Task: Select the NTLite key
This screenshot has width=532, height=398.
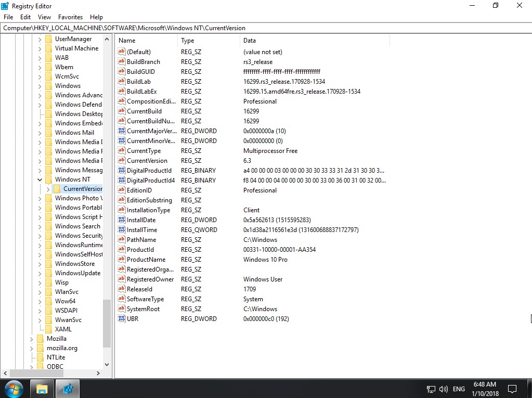Action: click(56, 357)
